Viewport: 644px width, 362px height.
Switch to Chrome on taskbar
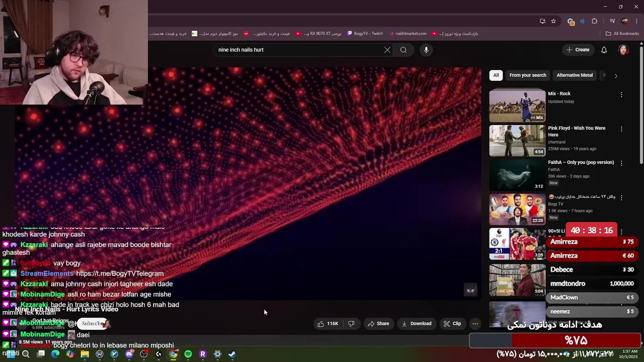point(173,354)
